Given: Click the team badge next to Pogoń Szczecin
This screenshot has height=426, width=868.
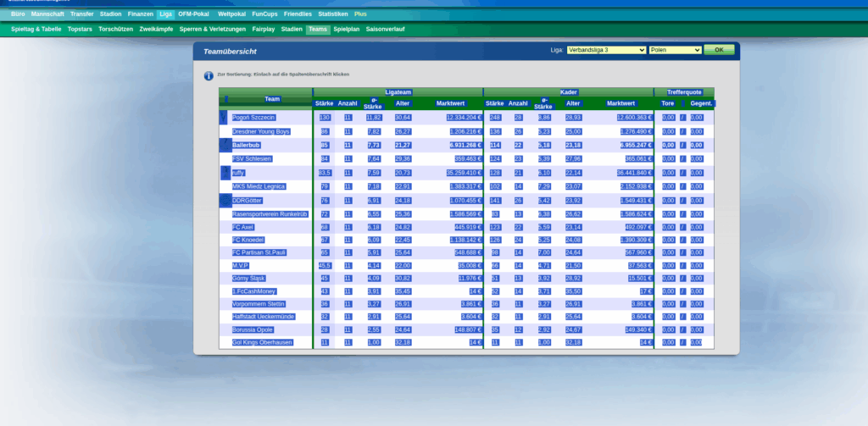Looking at the screenshot, I should (x=225, y=118).
